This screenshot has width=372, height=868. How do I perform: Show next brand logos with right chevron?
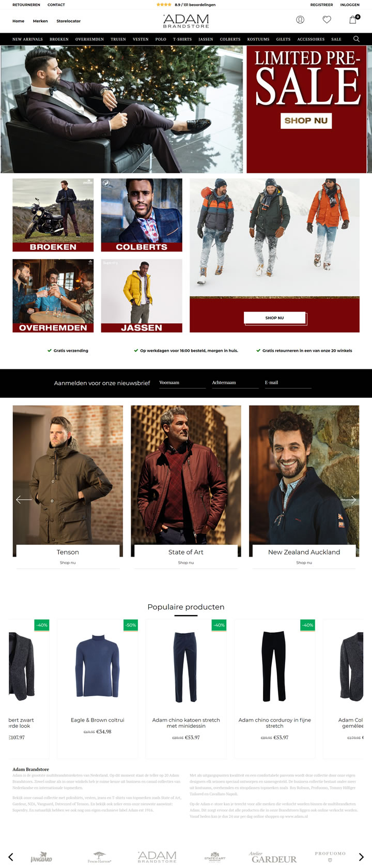tap(361, 857)
